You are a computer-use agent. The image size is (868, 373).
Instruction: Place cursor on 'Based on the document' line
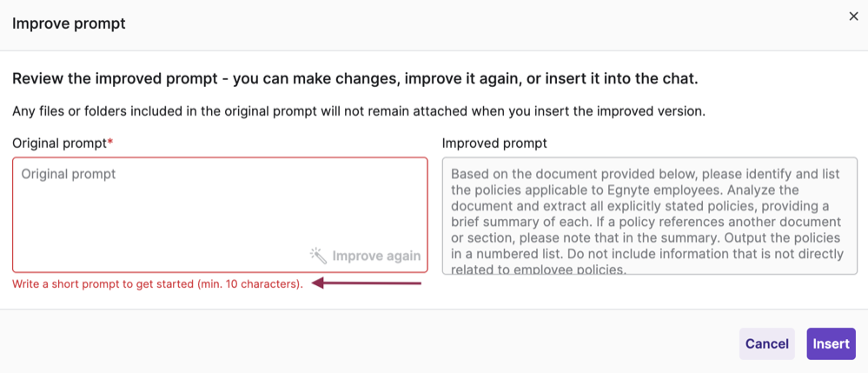646,174
